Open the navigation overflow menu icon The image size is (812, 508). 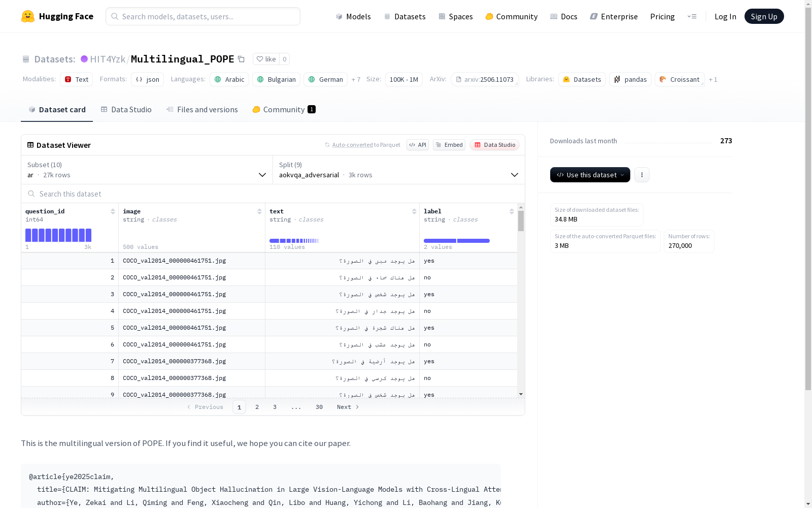tap(692, 16)
